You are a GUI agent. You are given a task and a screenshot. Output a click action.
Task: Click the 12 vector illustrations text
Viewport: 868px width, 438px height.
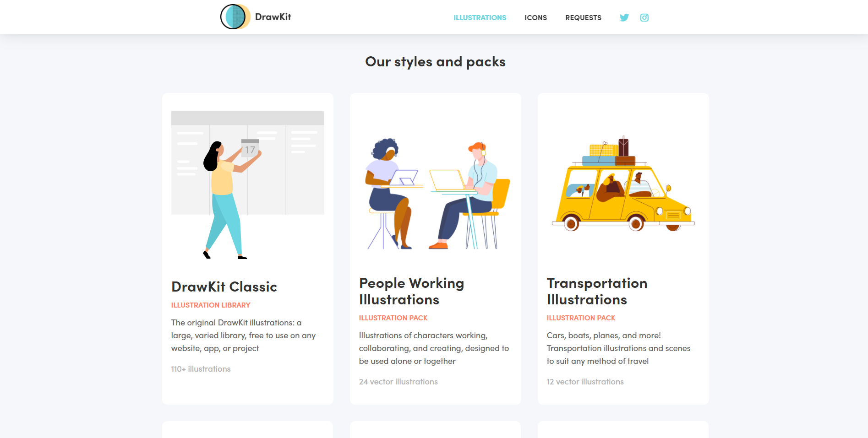pyautogui.click(x=585, y=382)
